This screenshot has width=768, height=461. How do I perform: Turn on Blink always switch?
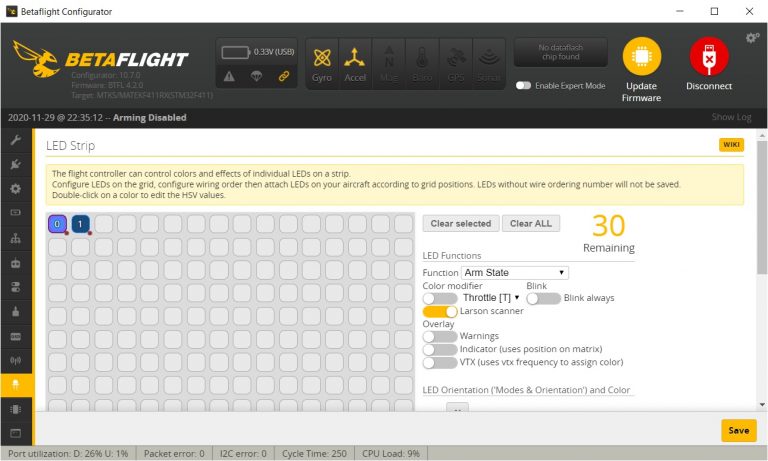pos(544,298)
